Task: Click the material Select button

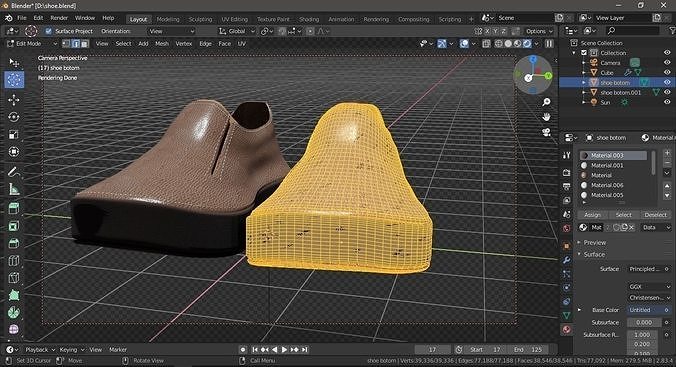Action: coord(623,215)
